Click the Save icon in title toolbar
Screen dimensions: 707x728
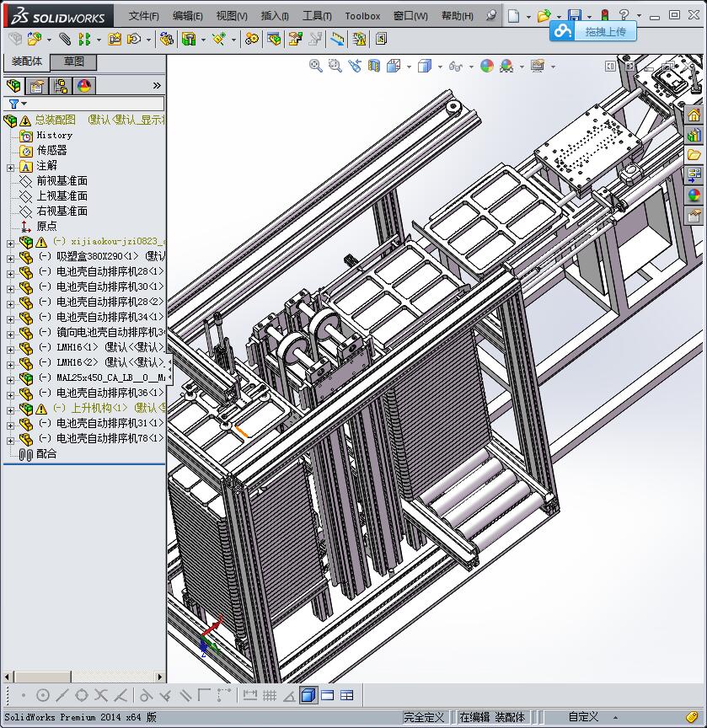(x=574, y=15)
